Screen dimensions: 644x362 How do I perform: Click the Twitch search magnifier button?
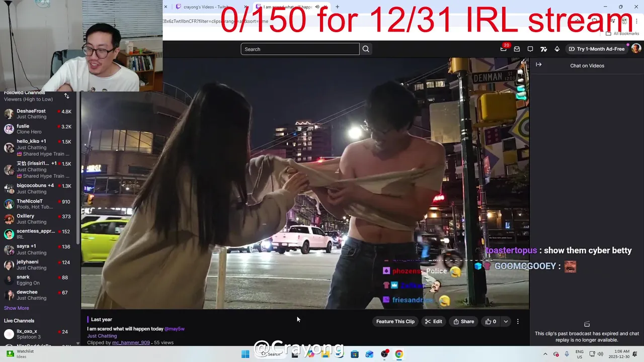(366, 49)
